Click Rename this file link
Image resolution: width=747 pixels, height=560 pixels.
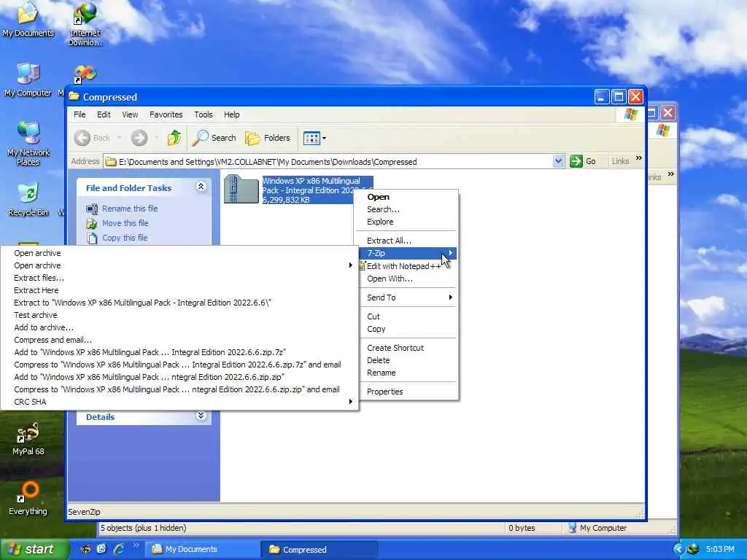(130, 209)
